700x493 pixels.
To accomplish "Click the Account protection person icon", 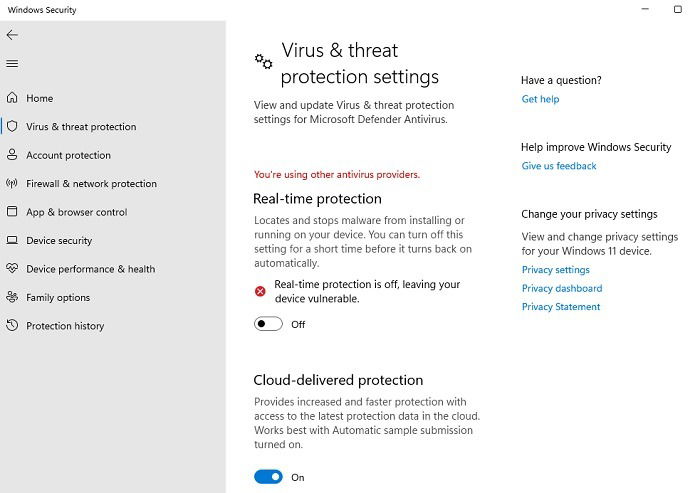I will click(x=12, y=155).
